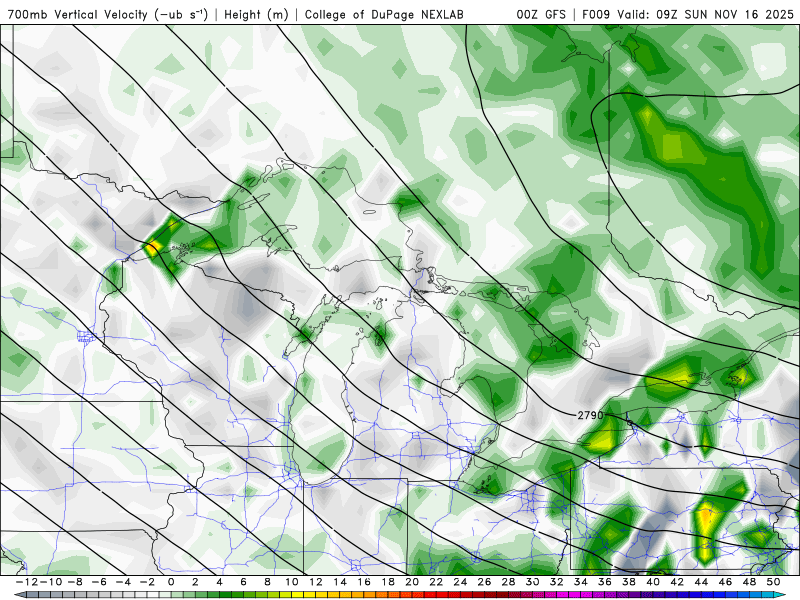Click the '0' color scale label
The width and height of the screenshot is (800, 600).
[x=171, y=582]
